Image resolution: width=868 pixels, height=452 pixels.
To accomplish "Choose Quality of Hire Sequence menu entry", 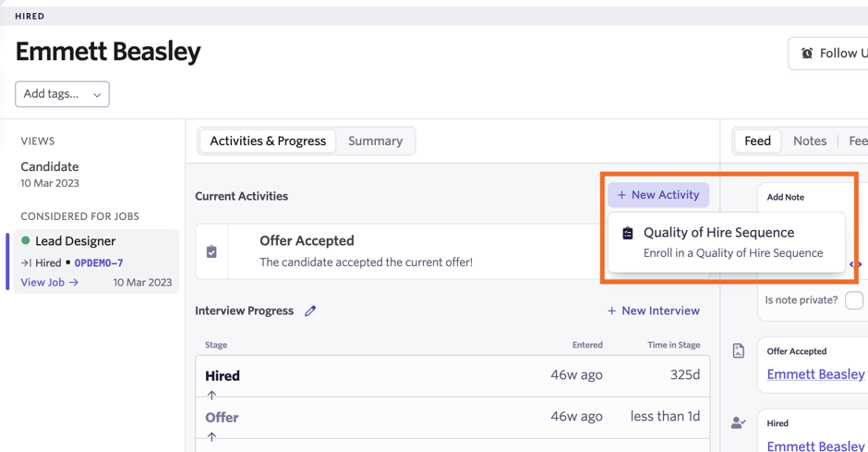I will pos(727,242).
